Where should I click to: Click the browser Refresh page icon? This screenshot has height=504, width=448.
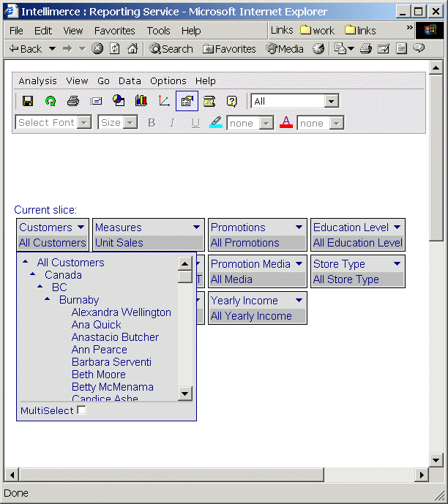pyautogui.click(x=115, y=48)
